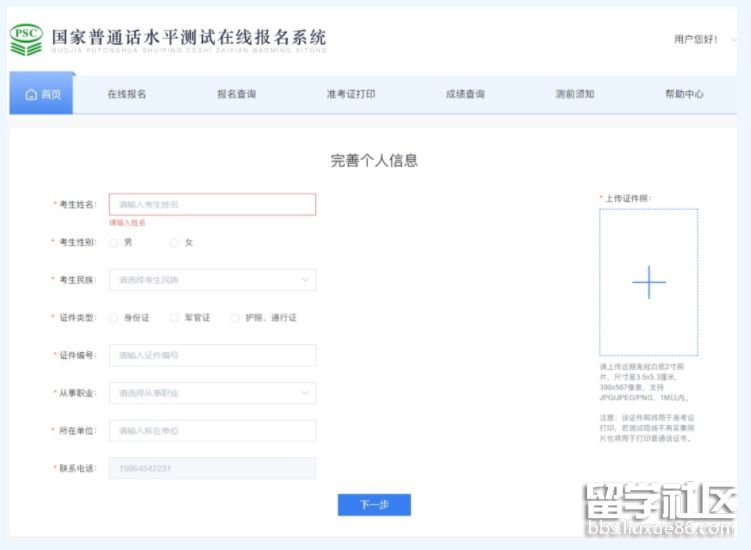
Task: Click the 证件编号 input field
Action: [x=212, y=355]
